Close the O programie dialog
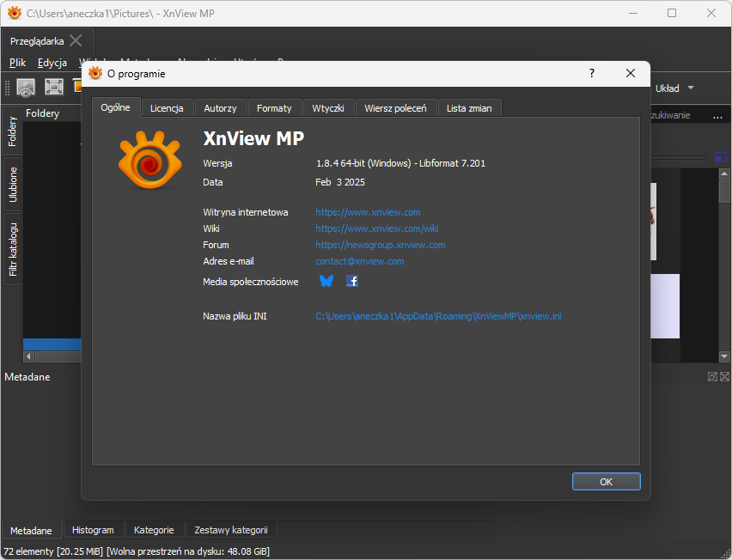 631,73
